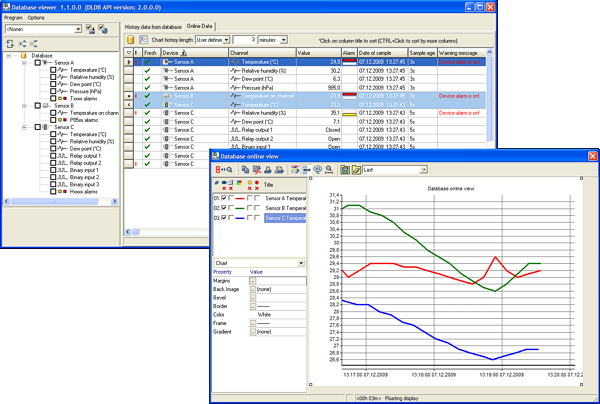600x404 pixels.
Task: Collapse the Sensor A tree node
Action: pos(24,63)
